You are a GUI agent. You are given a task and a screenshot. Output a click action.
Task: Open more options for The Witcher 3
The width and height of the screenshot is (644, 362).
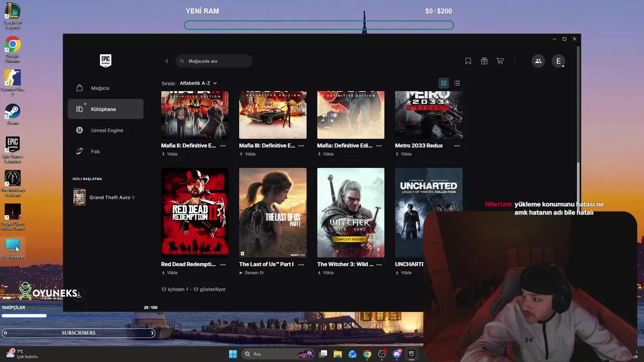(379, 264)
